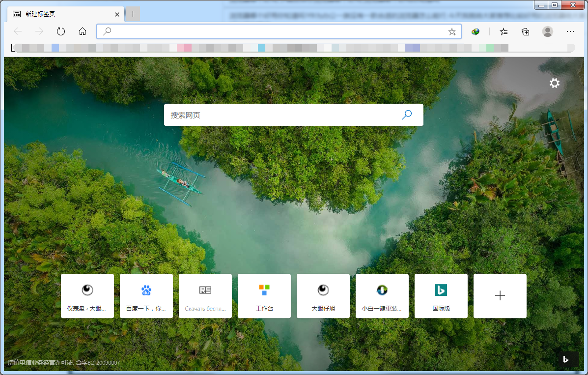The width and height of the screenshot is (588, 375).
Task: Open the 国际版 Bing quick link tile
Action: pos(441,296)
